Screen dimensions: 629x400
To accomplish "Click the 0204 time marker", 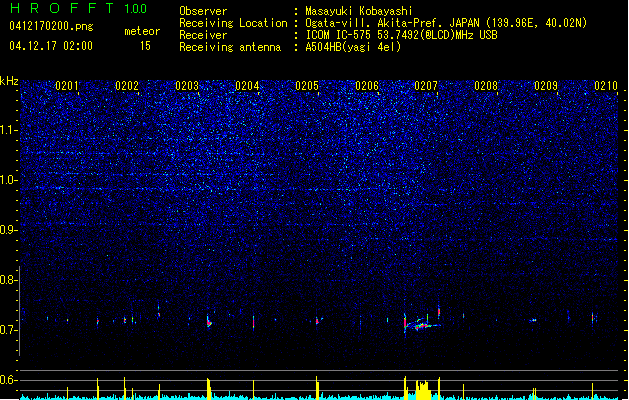I will (247, 86).
